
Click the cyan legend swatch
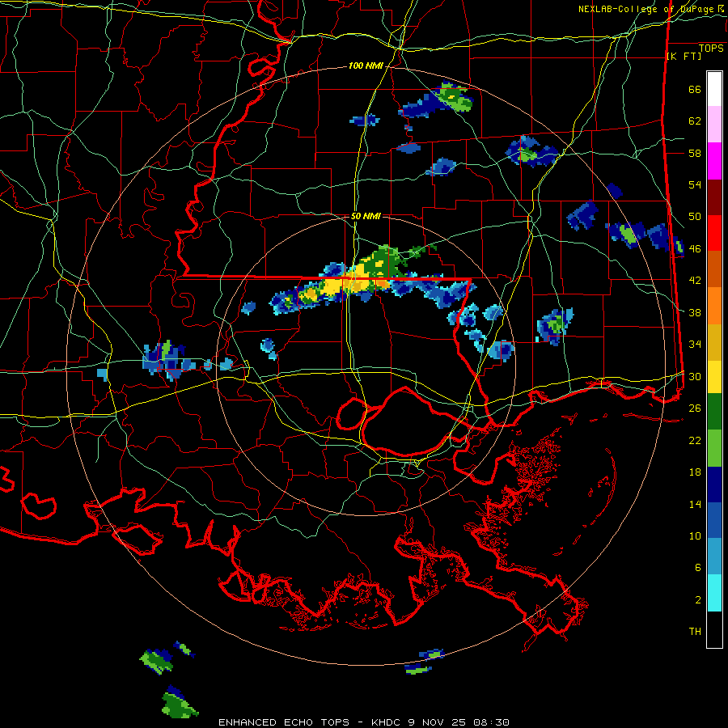714,593
